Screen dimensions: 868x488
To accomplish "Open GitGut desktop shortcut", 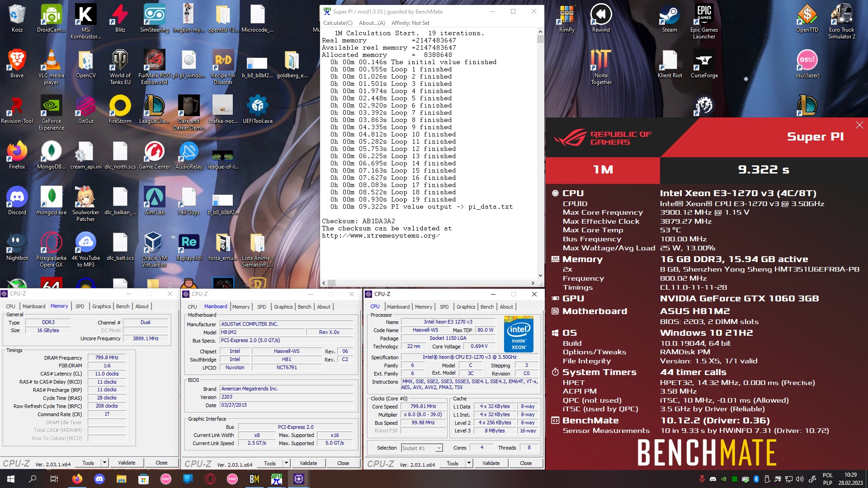I will [x=85, y=109].
